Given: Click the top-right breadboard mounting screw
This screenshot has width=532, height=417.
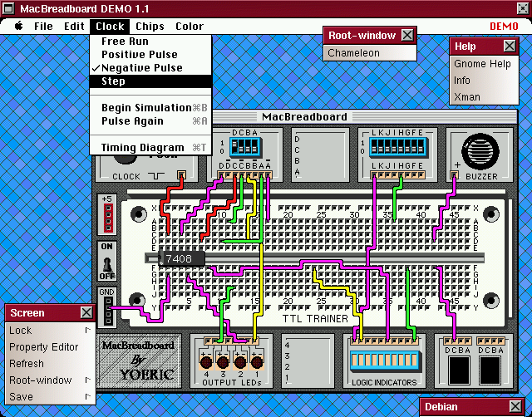Looking at the screenshot, I should pos(491,214).
